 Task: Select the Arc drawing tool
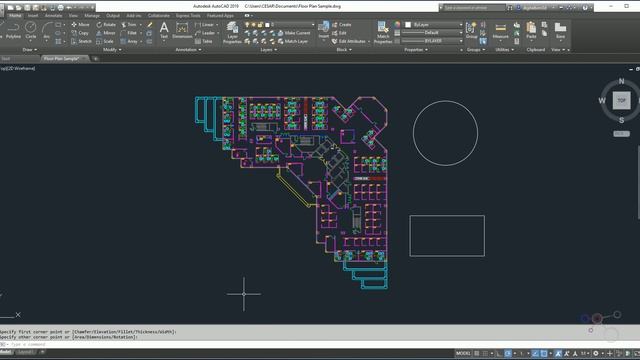47,30
